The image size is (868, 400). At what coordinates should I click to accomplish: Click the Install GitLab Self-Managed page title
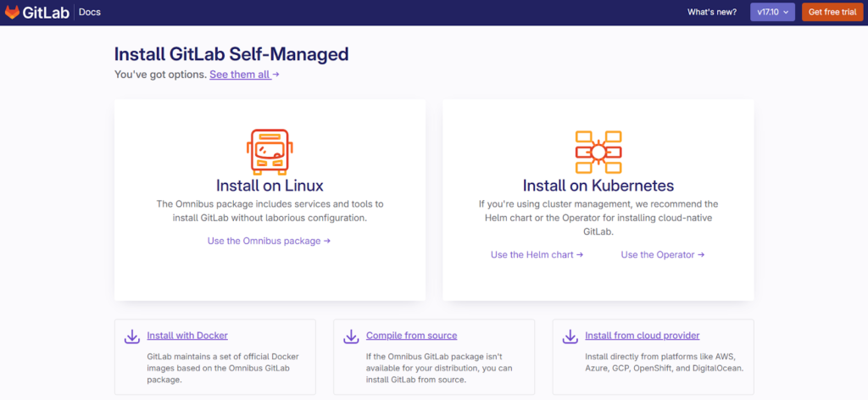click(231, 54)
